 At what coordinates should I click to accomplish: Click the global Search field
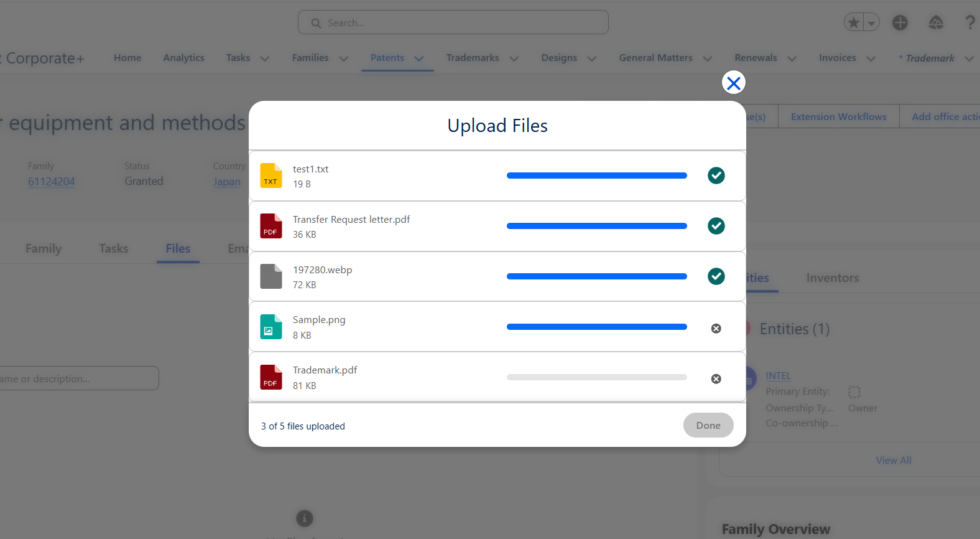pyautogui.click(x=453, y=23)
